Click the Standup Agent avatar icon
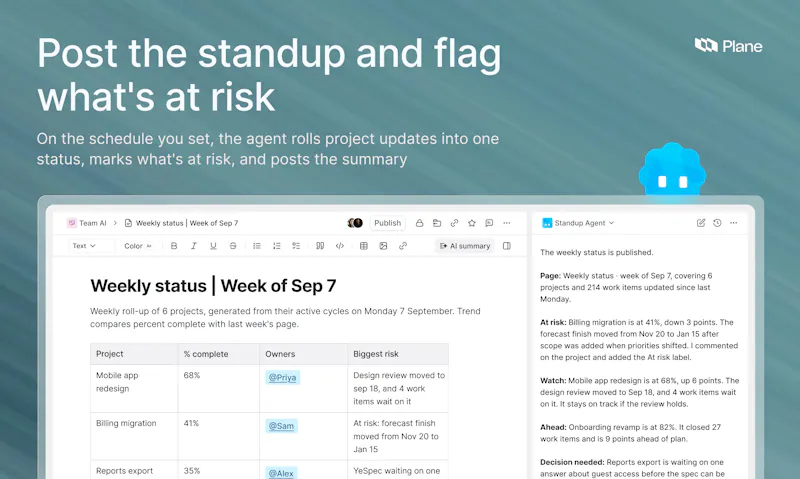 pyautogui.click(x=547, y=223)
